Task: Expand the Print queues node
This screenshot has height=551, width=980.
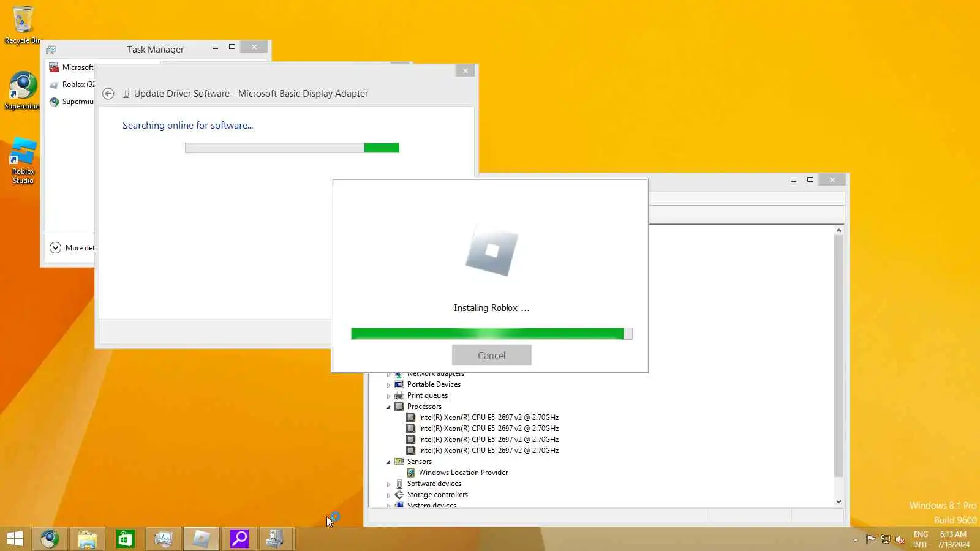Action: [x=388, y=396]
